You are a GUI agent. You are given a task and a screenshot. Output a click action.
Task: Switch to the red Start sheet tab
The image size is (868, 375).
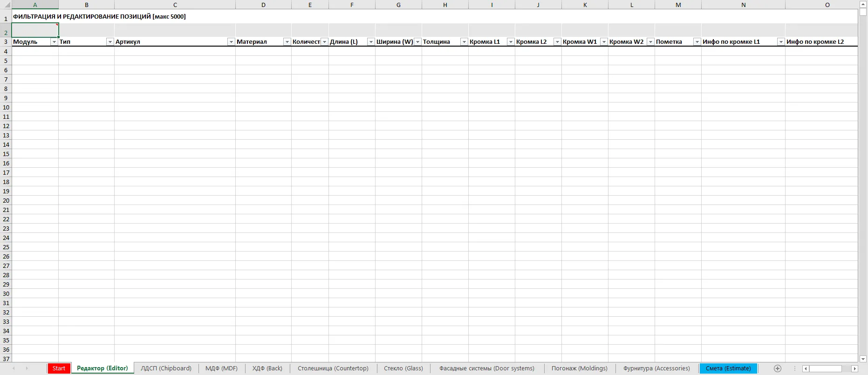click(59, 368)
